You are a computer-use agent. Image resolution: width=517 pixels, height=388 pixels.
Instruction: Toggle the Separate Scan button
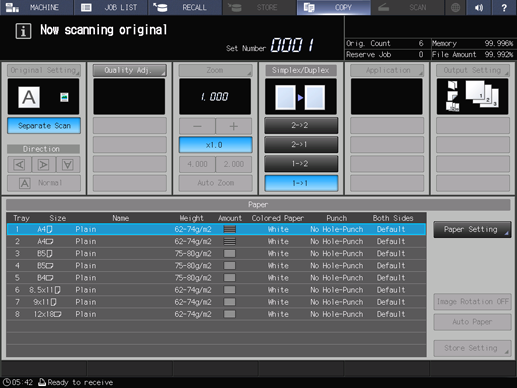pos(44,126)
